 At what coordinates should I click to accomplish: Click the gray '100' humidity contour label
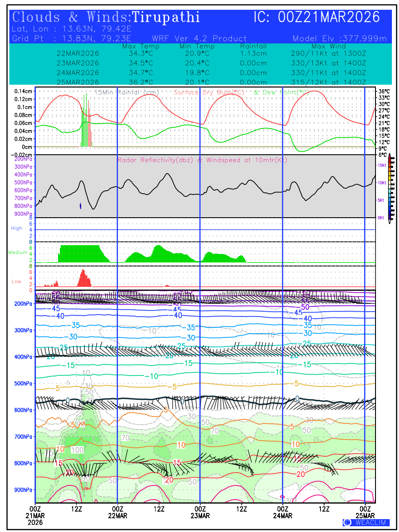click(x=77, y=450)
